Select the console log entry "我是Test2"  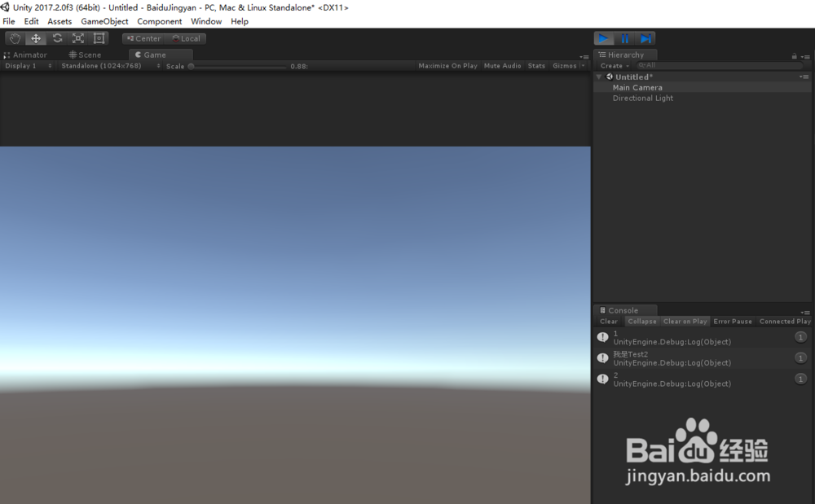coord(703,358)
